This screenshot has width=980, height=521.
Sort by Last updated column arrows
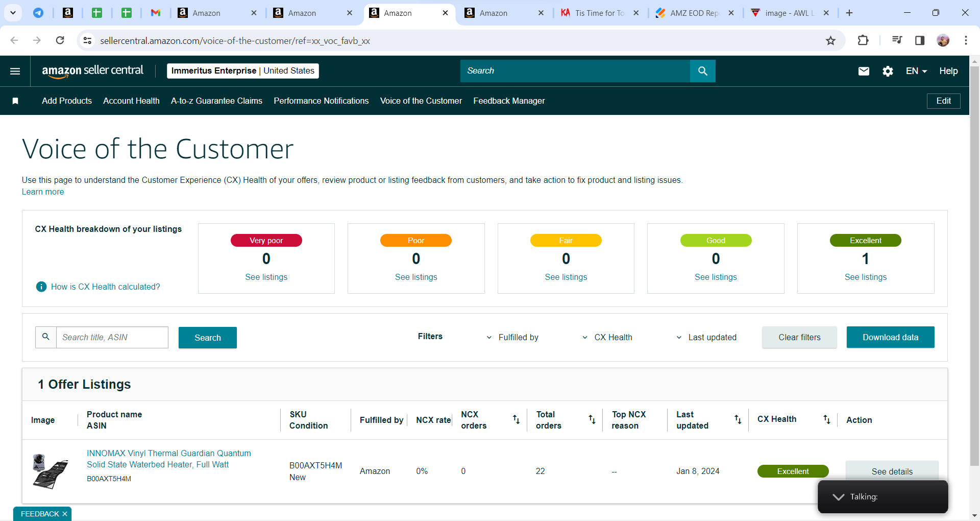click(x=738, y=419)
